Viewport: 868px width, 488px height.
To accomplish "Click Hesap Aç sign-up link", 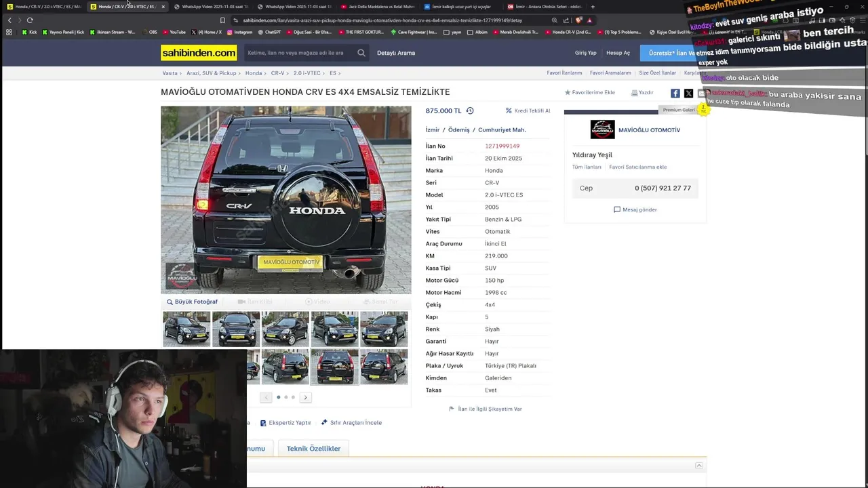I will (x=618, y=53).
